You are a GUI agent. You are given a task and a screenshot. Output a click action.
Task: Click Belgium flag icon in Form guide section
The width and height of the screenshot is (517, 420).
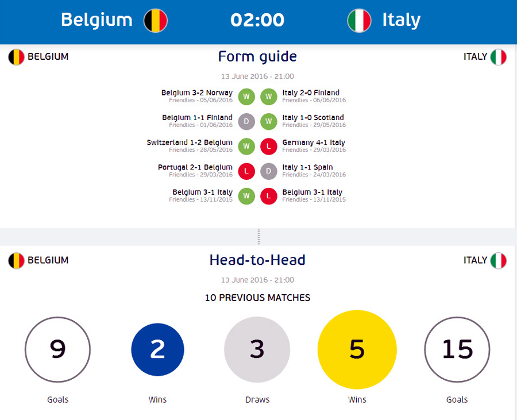click(16, 57)
